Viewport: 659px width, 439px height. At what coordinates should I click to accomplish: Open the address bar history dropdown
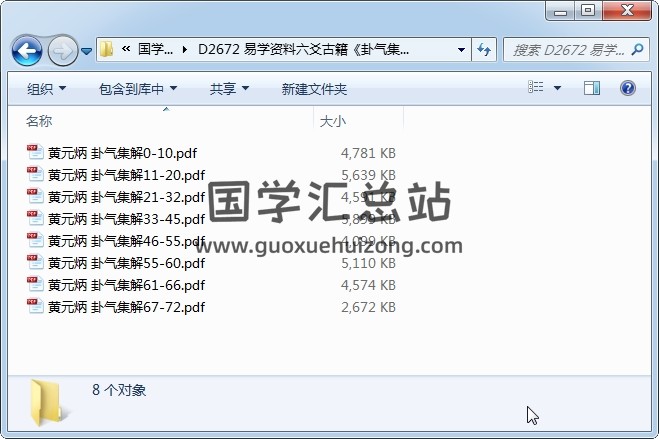click(461, 50)
